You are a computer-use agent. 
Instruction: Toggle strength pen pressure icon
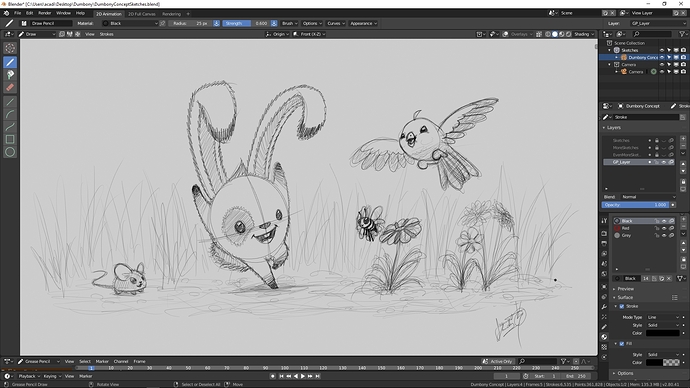274,23
